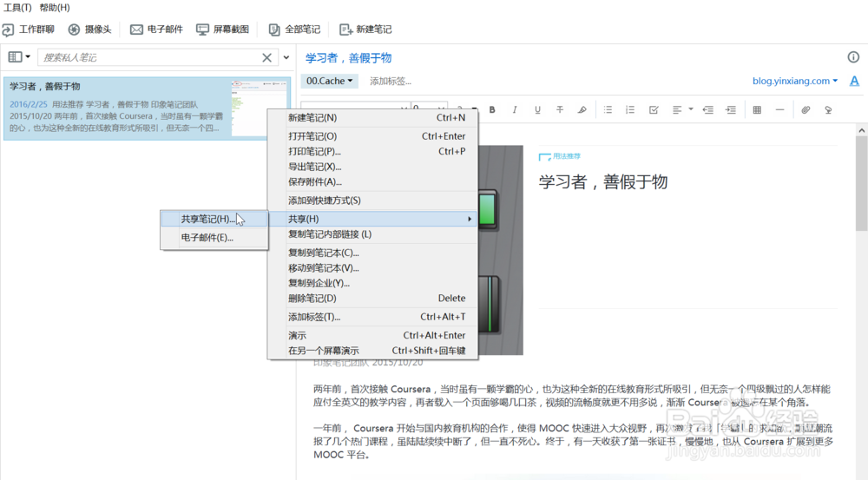Image resolution: width=868 pixels, height=480 pixels.
Task: Choose 导出笔记(X) in context menu
Action: click(x=372, y=167)
